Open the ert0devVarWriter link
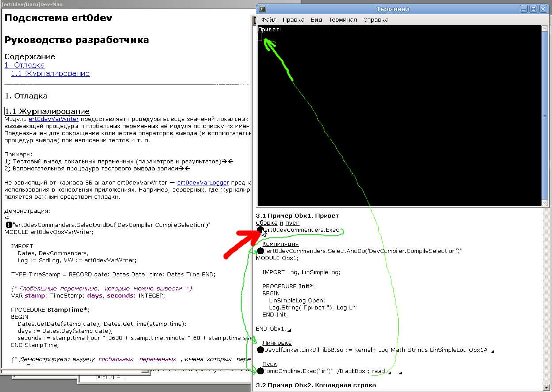Viewport: 552px width, 392px height. (53, 119)
